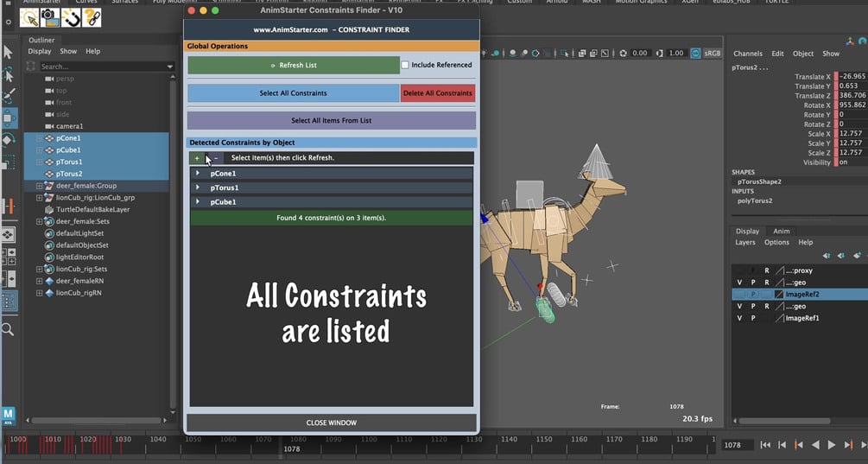Step back one frame

[x=782, y=445]
